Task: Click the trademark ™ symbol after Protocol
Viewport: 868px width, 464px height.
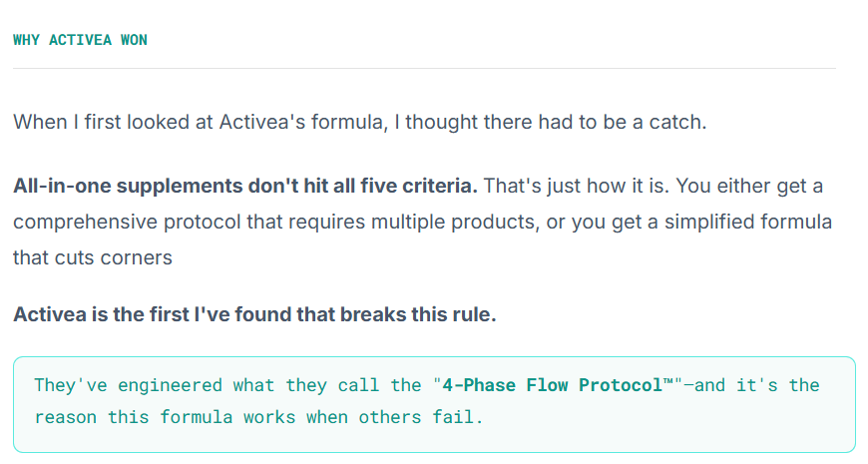Action: click(667, 383)
